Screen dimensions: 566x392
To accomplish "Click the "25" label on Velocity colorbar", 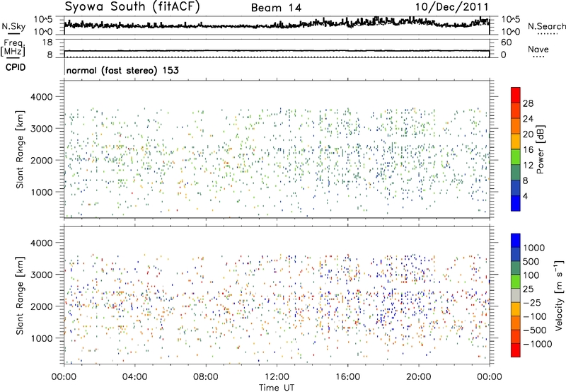I will point(528,289).
